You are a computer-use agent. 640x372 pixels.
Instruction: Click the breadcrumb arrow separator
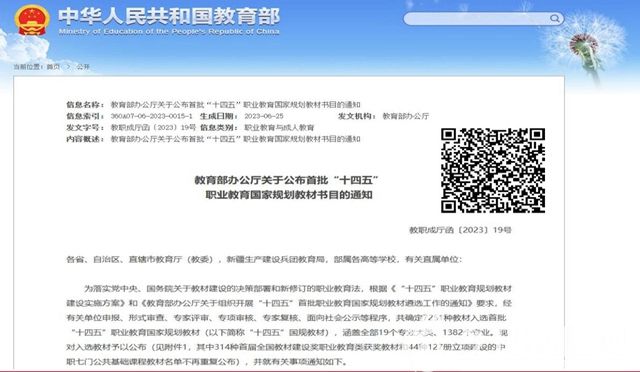pos(69,67)
